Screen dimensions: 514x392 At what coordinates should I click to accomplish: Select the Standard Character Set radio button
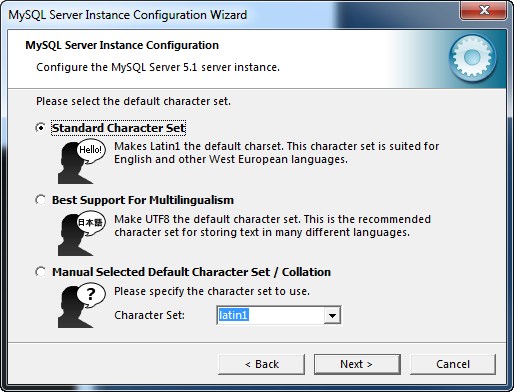[x=41, y=128]
